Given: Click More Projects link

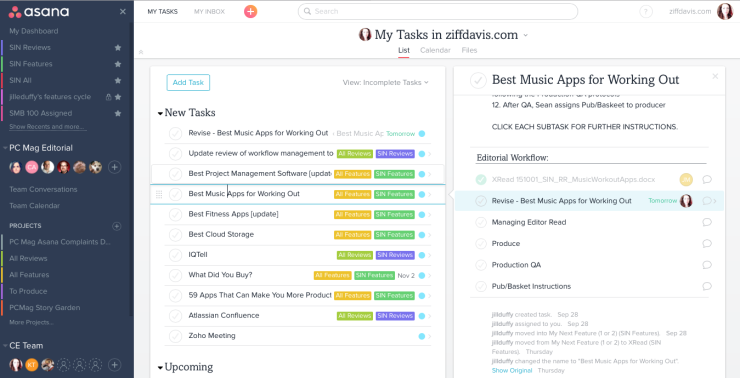Looking at the screenshot, I should click(x=31, y=323).
